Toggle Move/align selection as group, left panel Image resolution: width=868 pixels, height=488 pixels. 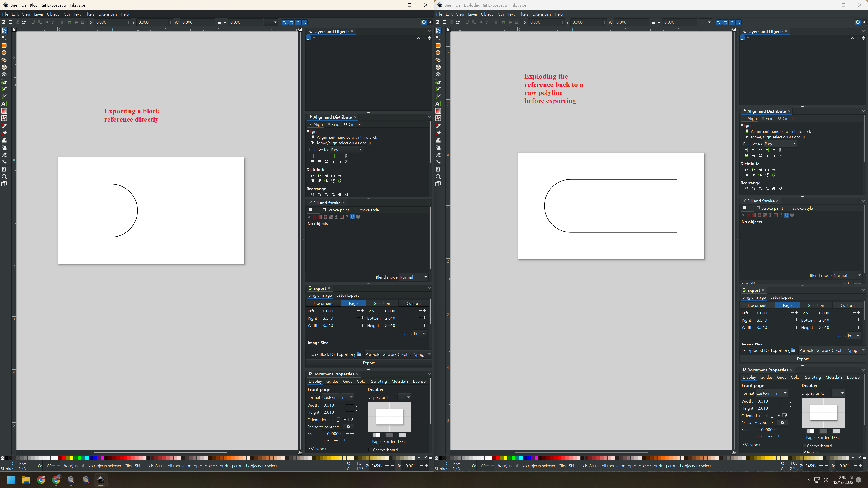point(313,143)
